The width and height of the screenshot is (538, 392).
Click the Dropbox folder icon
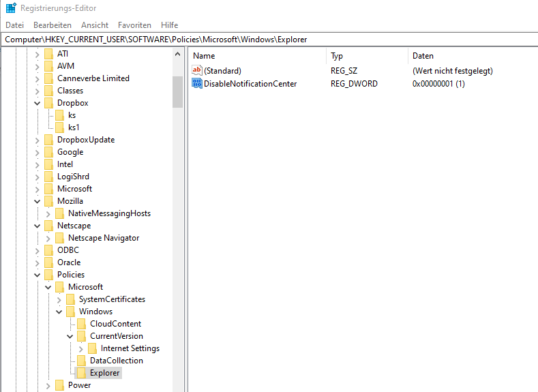click(x=48, y=103)
